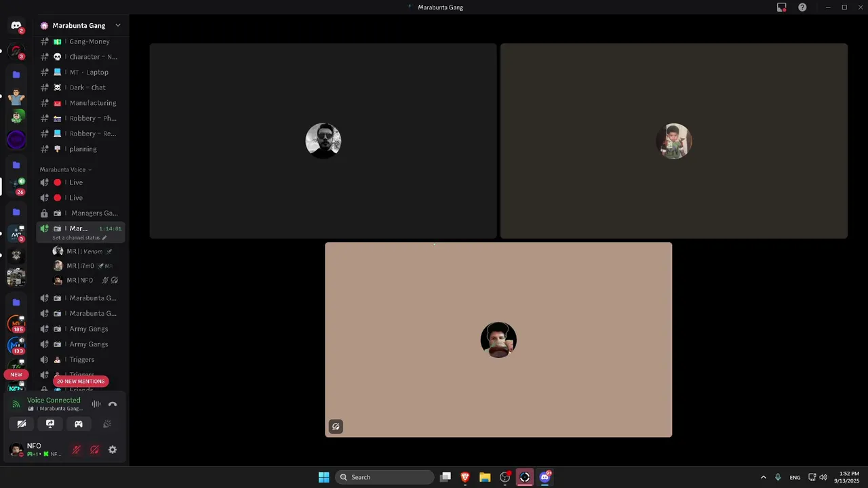Open the green cartoon character server
Image resolution: width=868 pixels, height=488 pixels.
(x=16, y=117)
